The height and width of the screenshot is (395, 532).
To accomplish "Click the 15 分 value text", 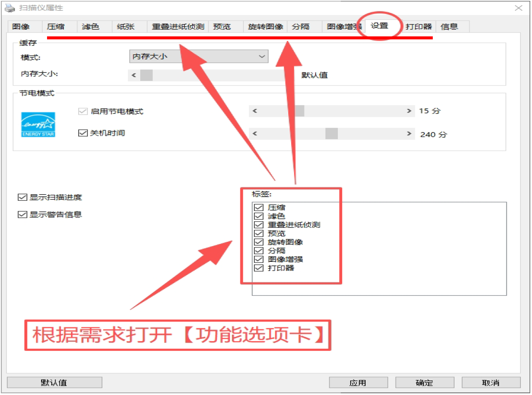I will [x=429, y=111].
